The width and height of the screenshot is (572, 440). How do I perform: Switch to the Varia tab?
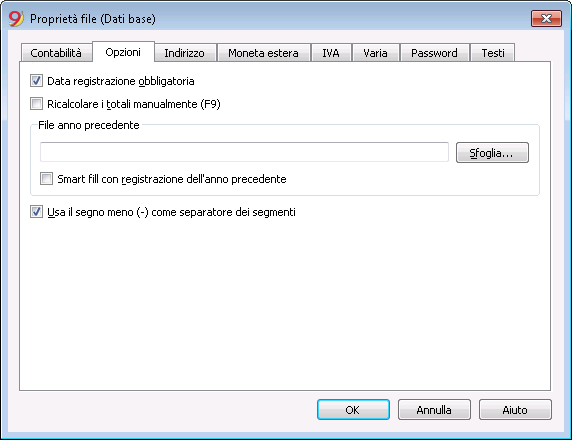coord(375,53)
